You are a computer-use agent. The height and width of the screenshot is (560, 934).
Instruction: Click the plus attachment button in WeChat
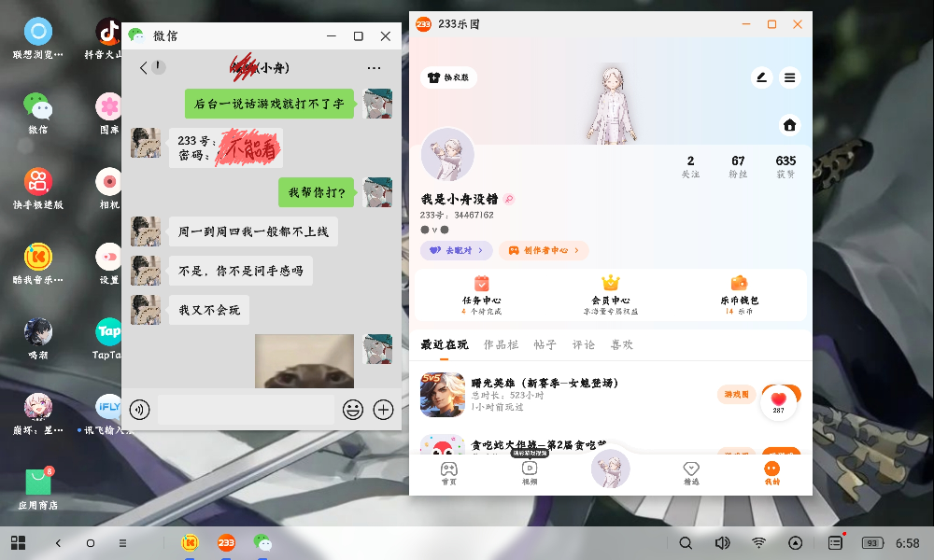[383, 410]
